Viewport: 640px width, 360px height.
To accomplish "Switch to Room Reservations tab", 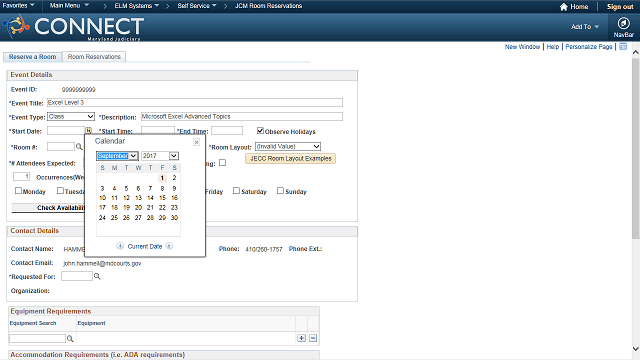I will click(94, 57).
